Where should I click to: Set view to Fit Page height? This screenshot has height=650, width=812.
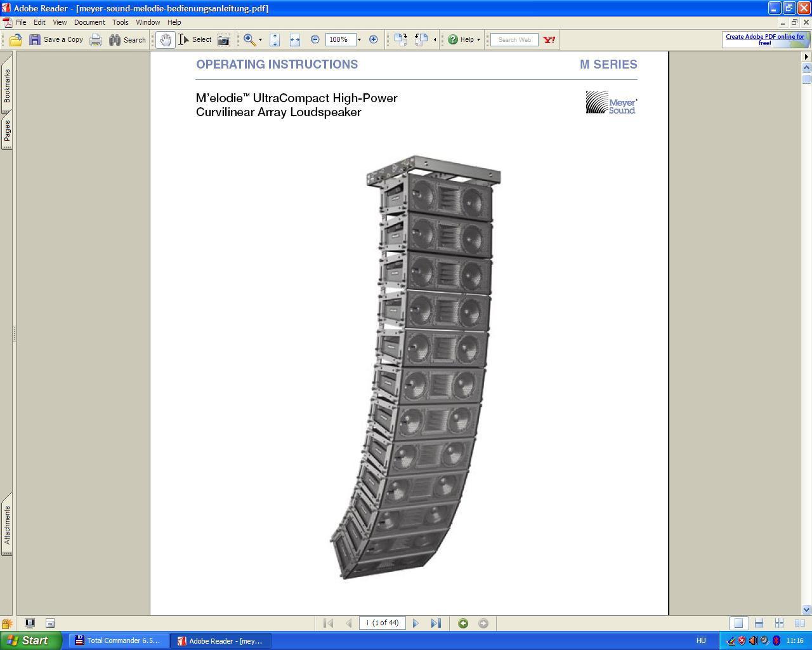[275, 40]
